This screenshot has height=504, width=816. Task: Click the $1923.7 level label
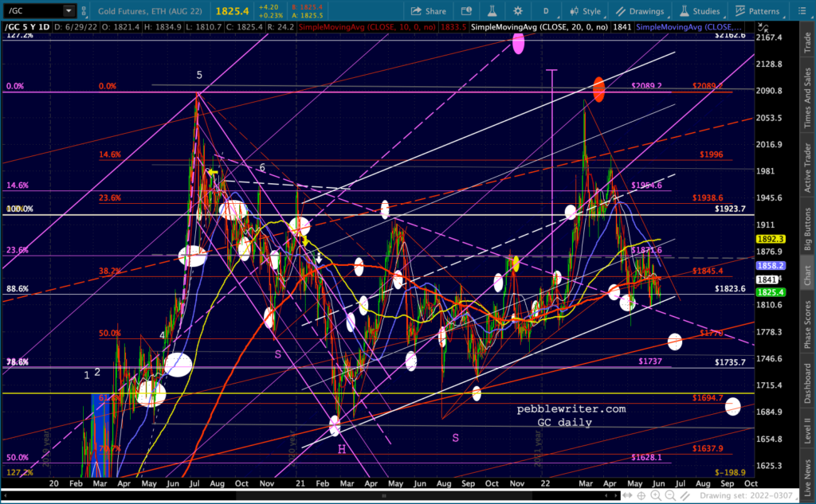(730, 209)
